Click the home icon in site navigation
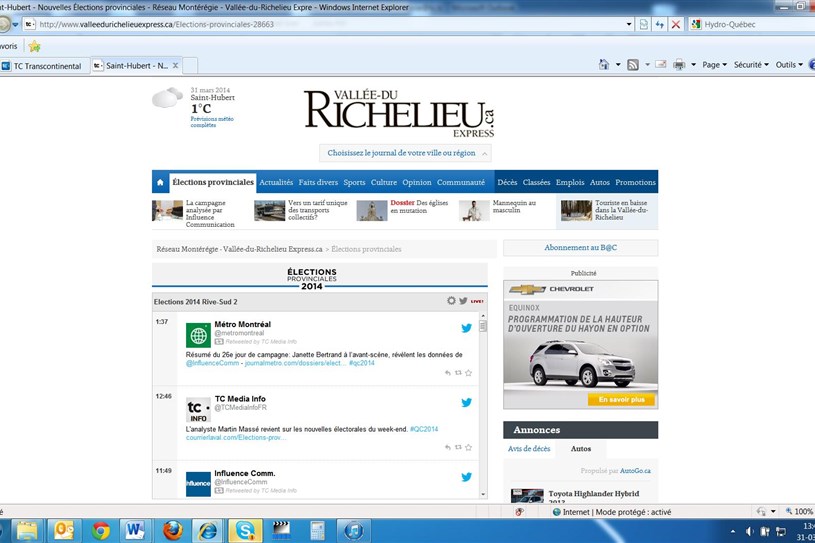 pyautogui.click(x=160, y=182)
